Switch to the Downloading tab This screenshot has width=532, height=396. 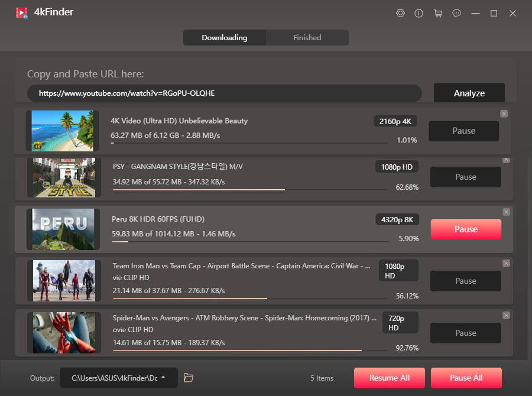coord(224,37)
